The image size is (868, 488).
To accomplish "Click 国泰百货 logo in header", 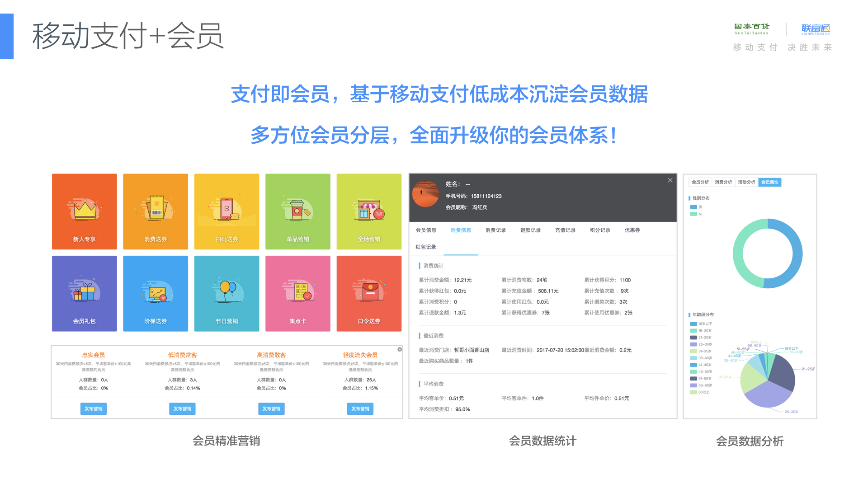I will tap(751, 29).
